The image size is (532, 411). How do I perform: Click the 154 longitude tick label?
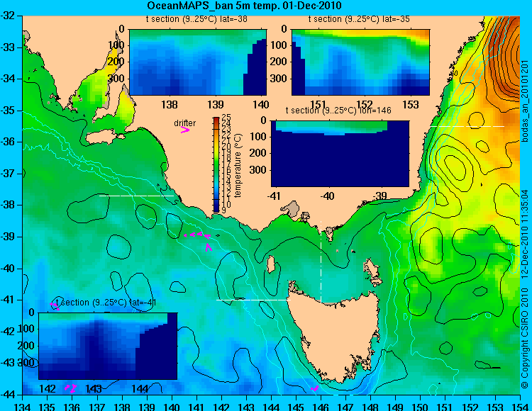(x=520, y=407)
